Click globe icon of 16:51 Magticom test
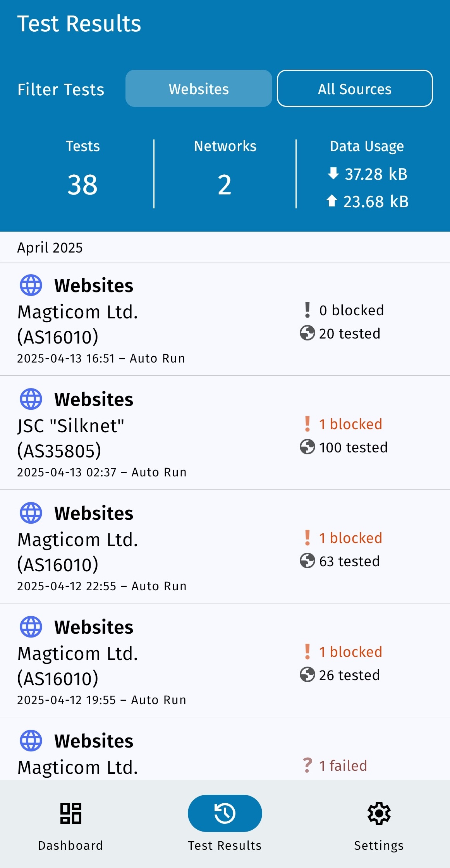This screenshot has width=450, height=868. pyautogui.click(x=31, y=285)
